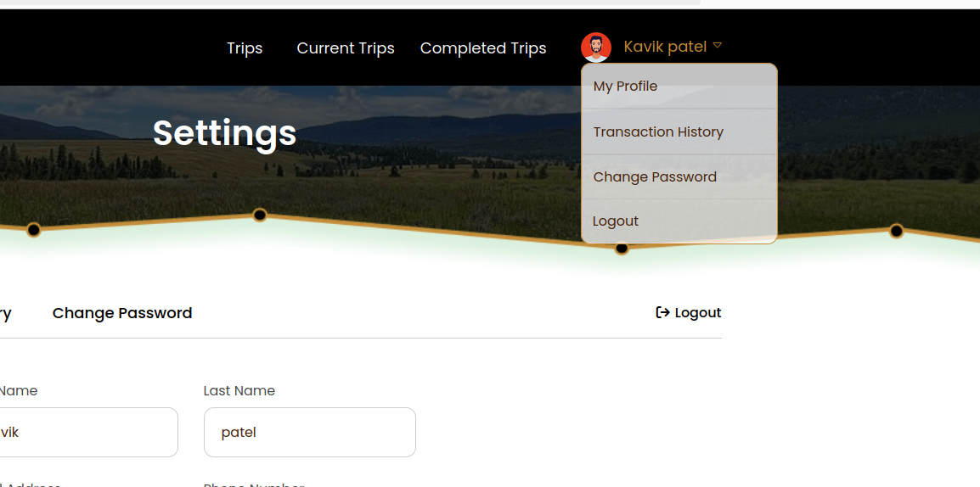Click the logout arrow icon in the settings tab row
The image size is (980, 487).
[662, 312]
